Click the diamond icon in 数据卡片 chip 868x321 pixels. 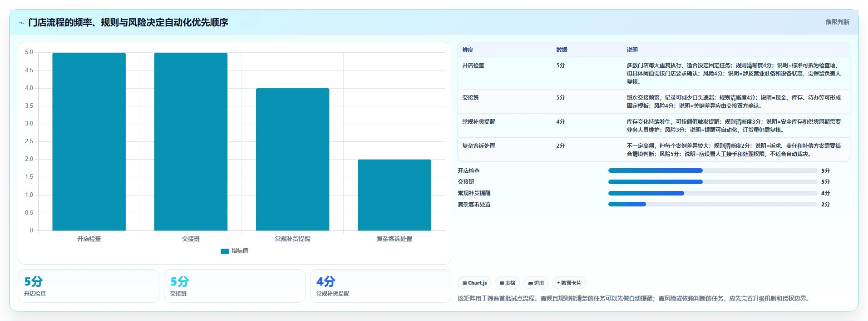[558, 283]
